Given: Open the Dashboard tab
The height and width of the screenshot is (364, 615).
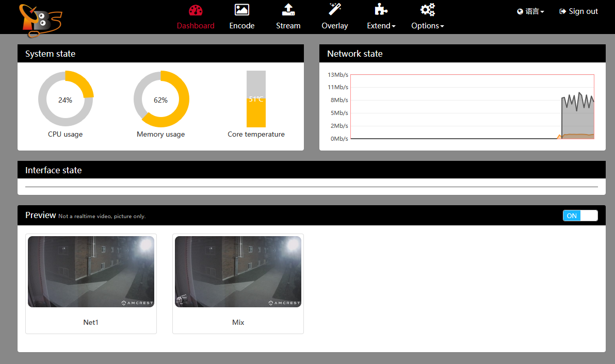Looking at the screenshot, I should click(x=196, y=17).
